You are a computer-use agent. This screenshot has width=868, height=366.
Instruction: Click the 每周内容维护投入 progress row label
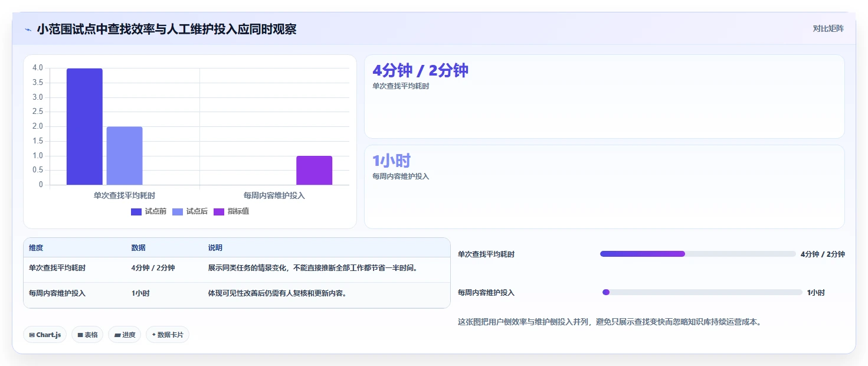pyautogui.click(x=486, y=293)
